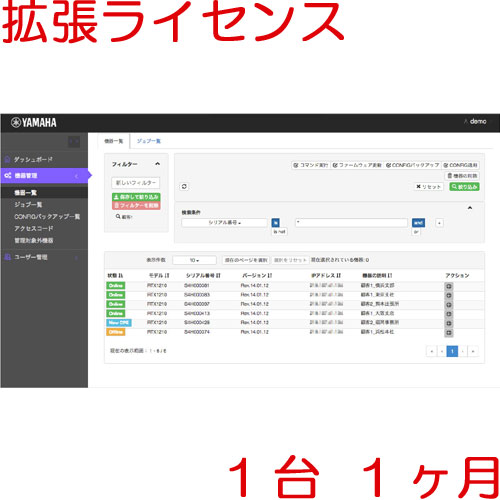Screen dimensions: 500x500
Task: Go to アクセスコード in sidebar
Action: [x=33, y=228]
